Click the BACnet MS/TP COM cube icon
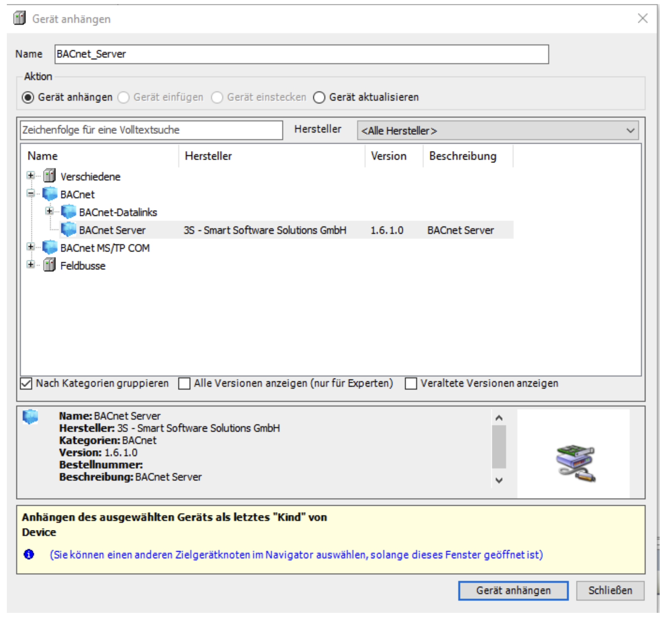Viewport: 672px width, 619px height. point(50,247)
